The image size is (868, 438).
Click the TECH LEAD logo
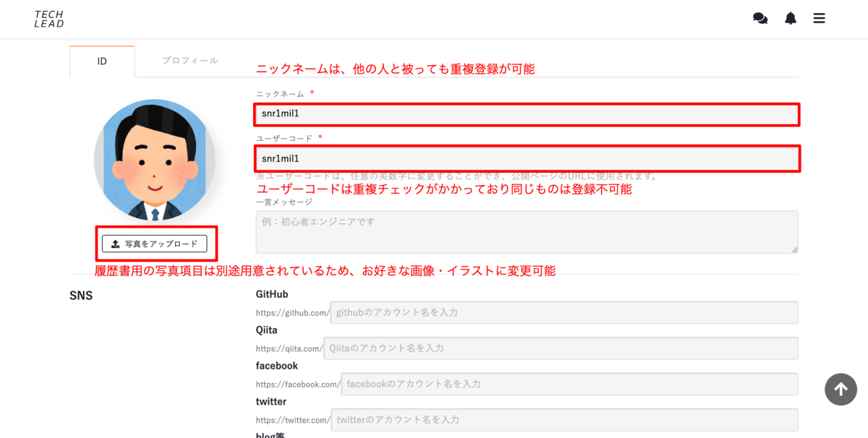point(49,19)
